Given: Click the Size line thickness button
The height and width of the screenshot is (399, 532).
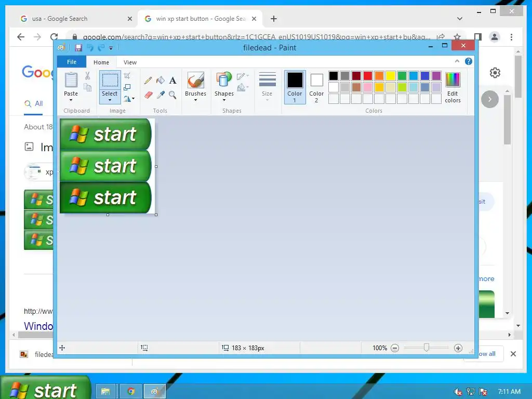Looking at the screenshot, I should coord(268,87).
